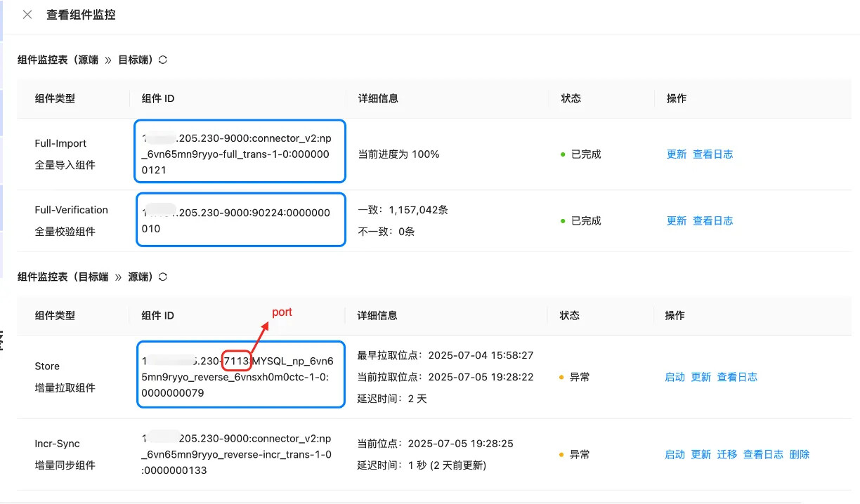
Task: Click the 异常 status of Store row
Action: pyautogui.click(x=574, y=377)
